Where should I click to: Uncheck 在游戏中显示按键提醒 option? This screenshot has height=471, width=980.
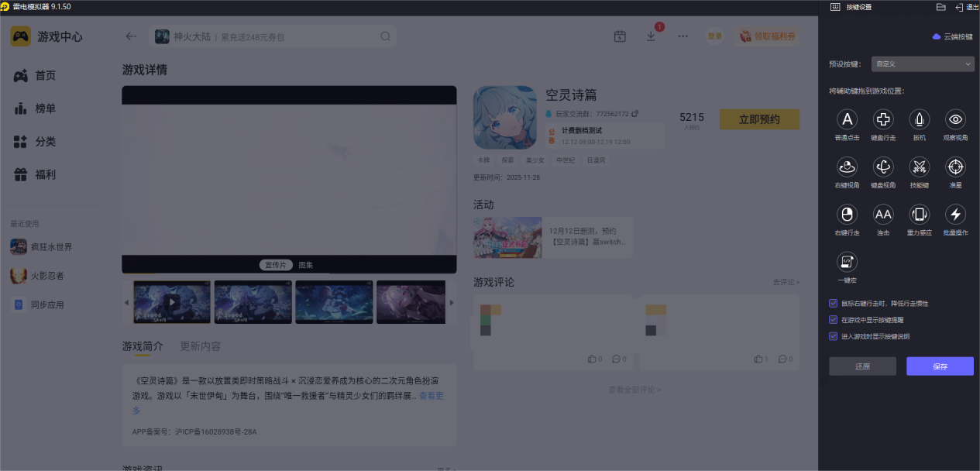(833, 319)
